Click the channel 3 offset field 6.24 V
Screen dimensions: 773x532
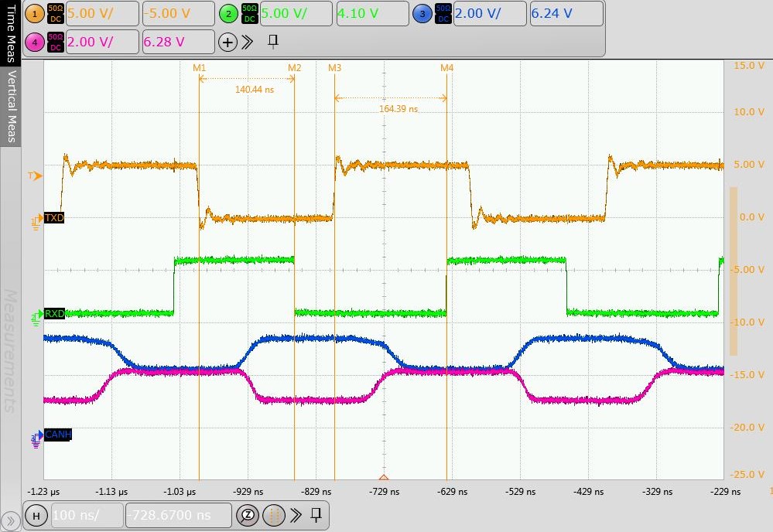(566, 13)
